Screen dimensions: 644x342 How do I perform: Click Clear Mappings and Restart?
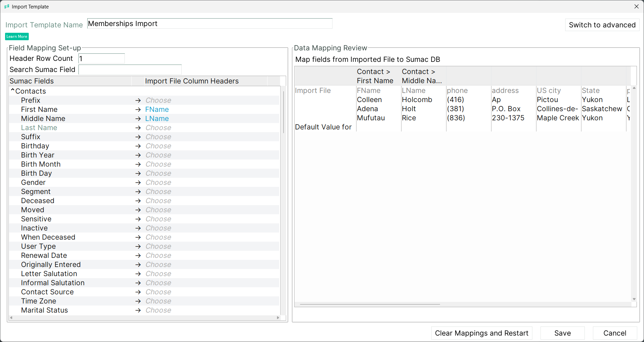tap(482, 333)
